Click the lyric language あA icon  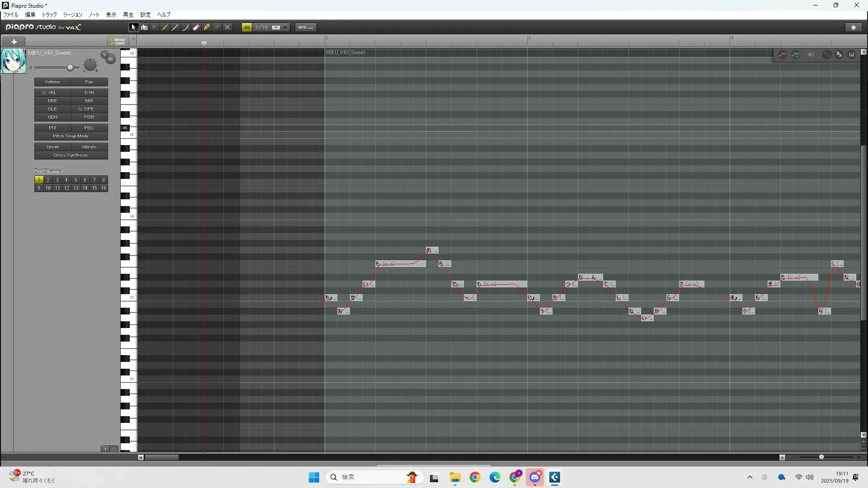[x=839, y=55]
